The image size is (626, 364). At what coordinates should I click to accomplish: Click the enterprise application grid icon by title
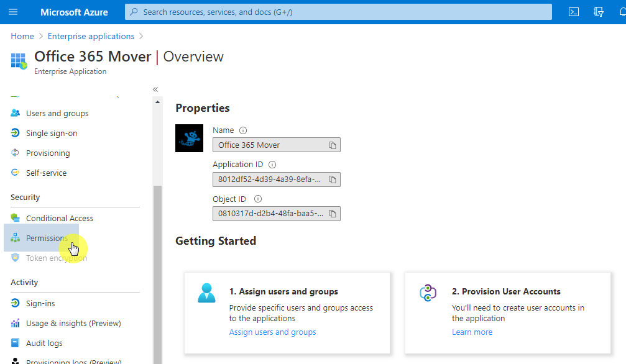pos(19,61)
